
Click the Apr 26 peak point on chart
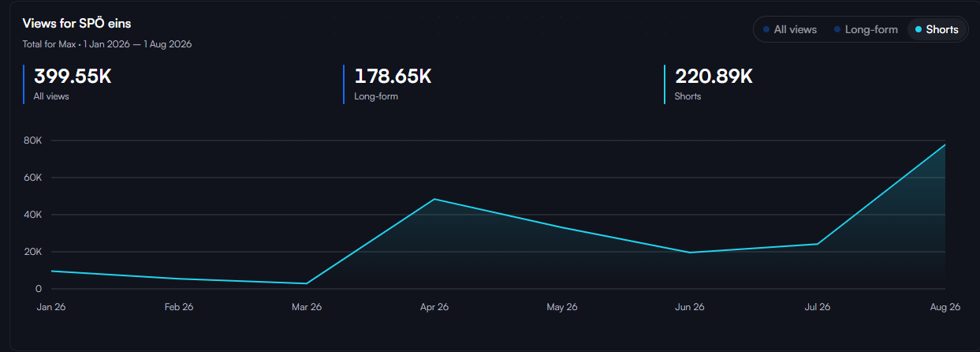434,199
